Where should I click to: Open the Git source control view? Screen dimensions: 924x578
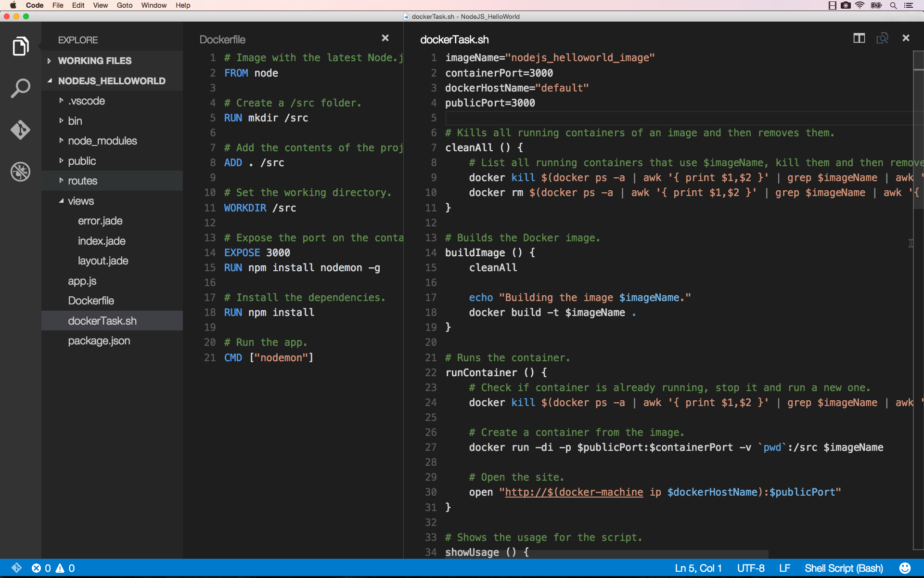(20, 130)
